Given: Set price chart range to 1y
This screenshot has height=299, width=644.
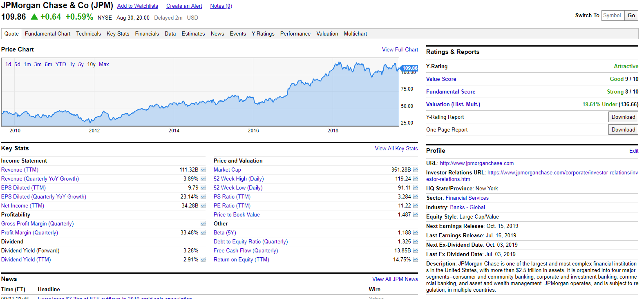Looking at the screenshot, I should (72, 65).
